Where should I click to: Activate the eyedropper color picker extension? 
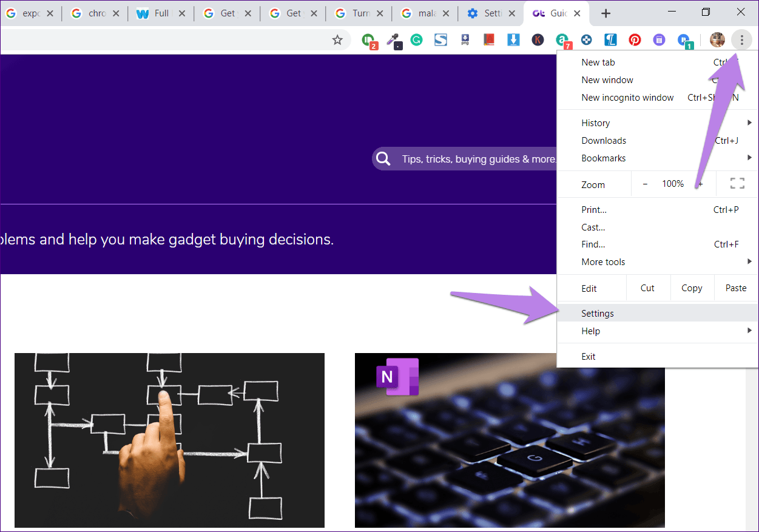(x=393, y=41)
